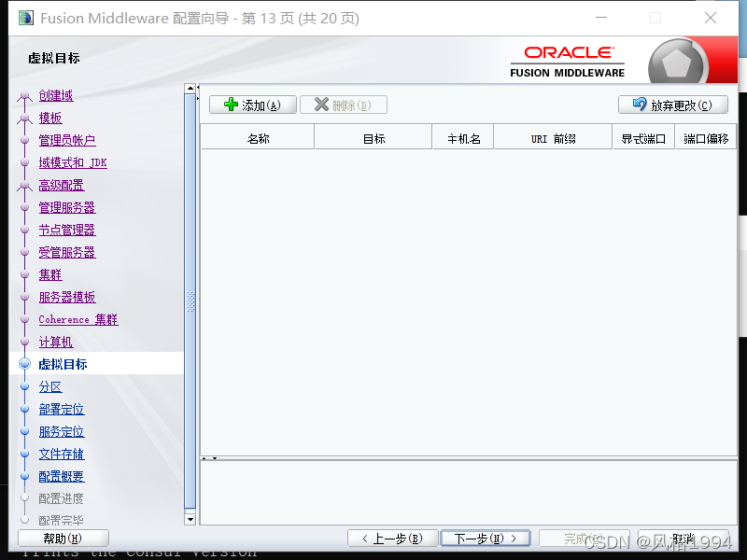Go to 文件存储 step
The image size is (747, 560).
(x=62, y=454)
